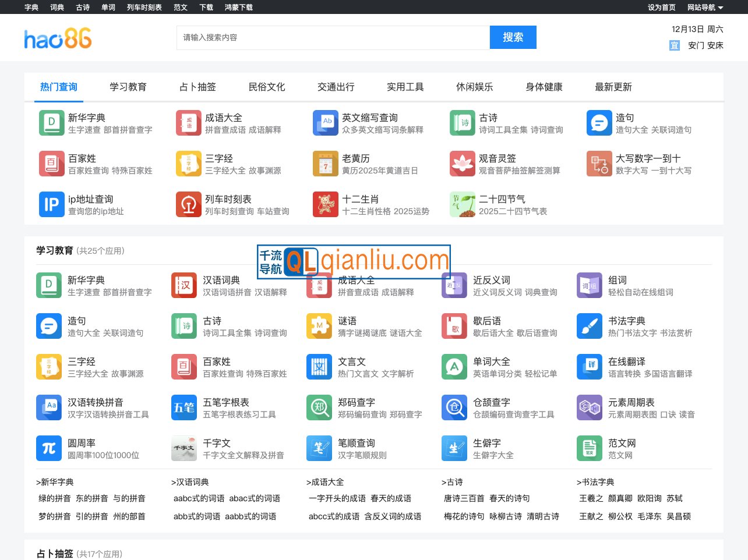Screen dimensions: 748x560
Task: Click inside the search input field
Action: click(332, 37)
